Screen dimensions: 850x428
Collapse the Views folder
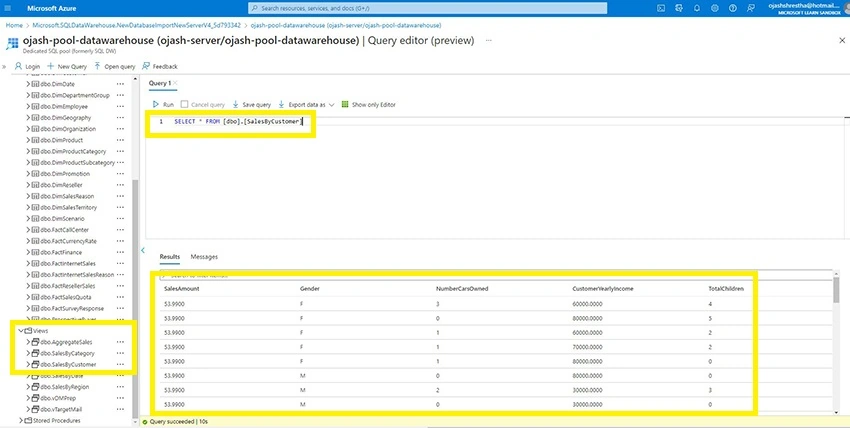click(21, 330)
